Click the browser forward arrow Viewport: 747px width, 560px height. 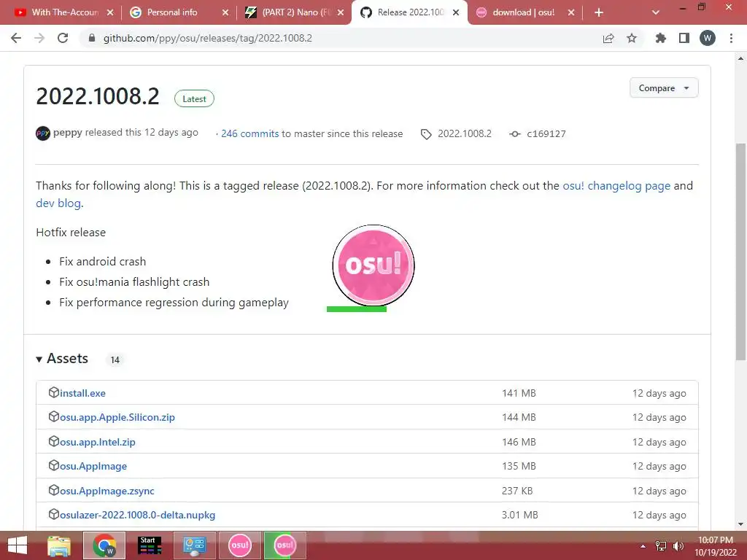[39, 38]
